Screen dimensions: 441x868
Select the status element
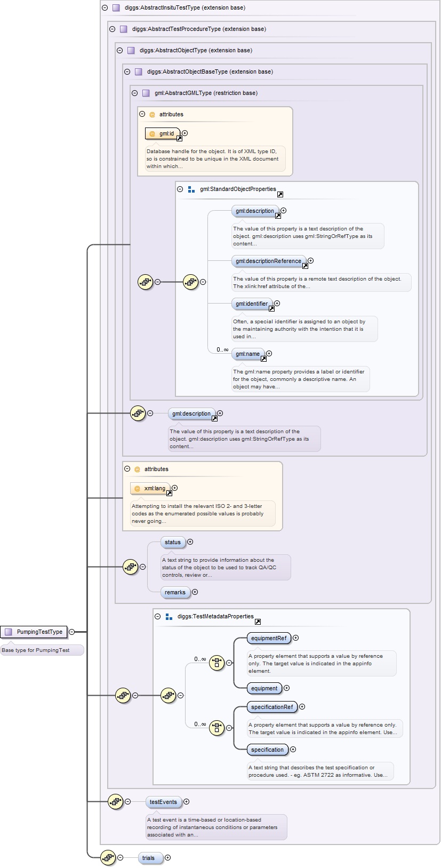point(173,542)
